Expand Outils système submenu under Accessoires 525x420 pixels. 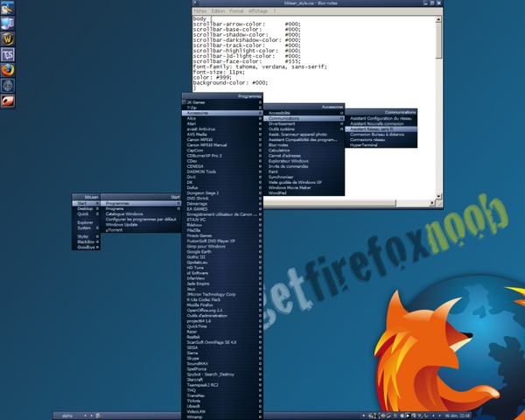(x=304, y=129)
